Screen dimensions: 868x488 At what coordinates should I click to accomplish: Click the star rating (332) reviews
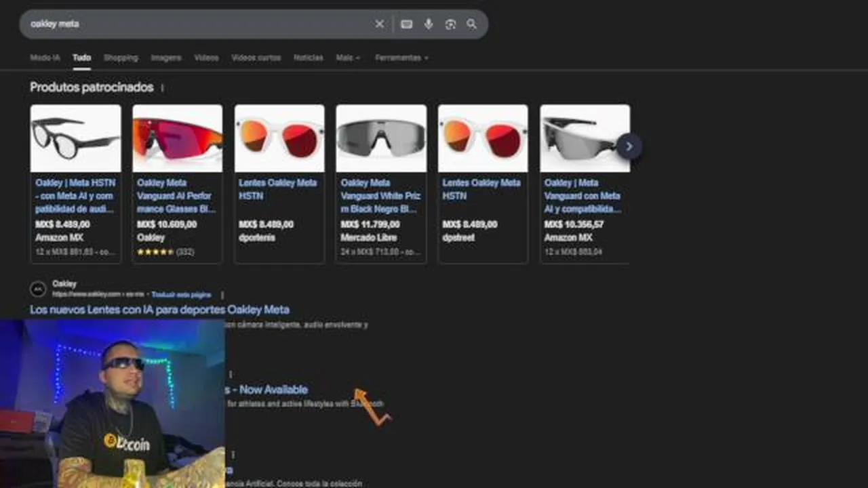click(x=165, y=252)
